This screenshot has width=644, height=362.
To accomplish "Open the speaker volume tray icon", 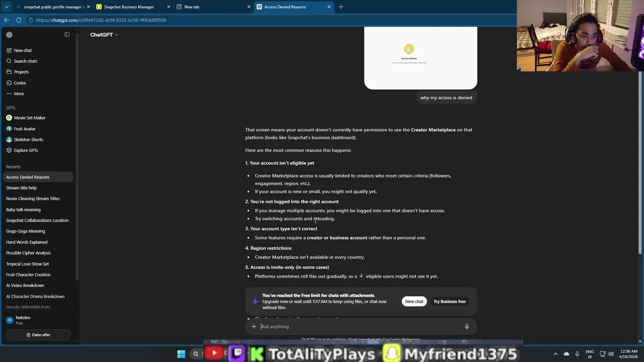I will coord(611,354).
